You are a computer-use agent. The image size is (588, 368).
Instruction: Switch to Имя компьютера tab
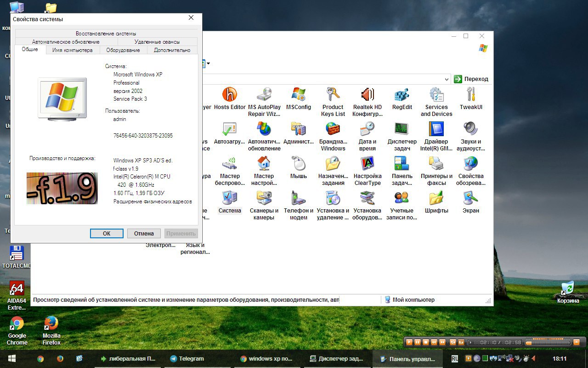pos(73,50)
